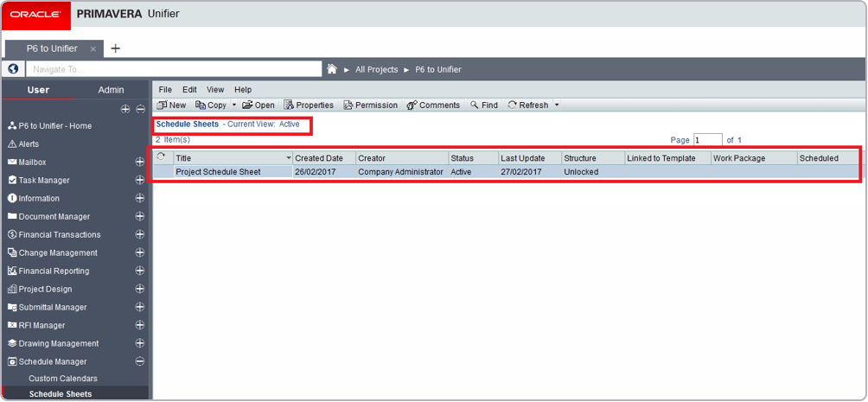Open Comments from the toolbar
The height and width of the screenshot is (402, 868).
click(x=433, y=105)
